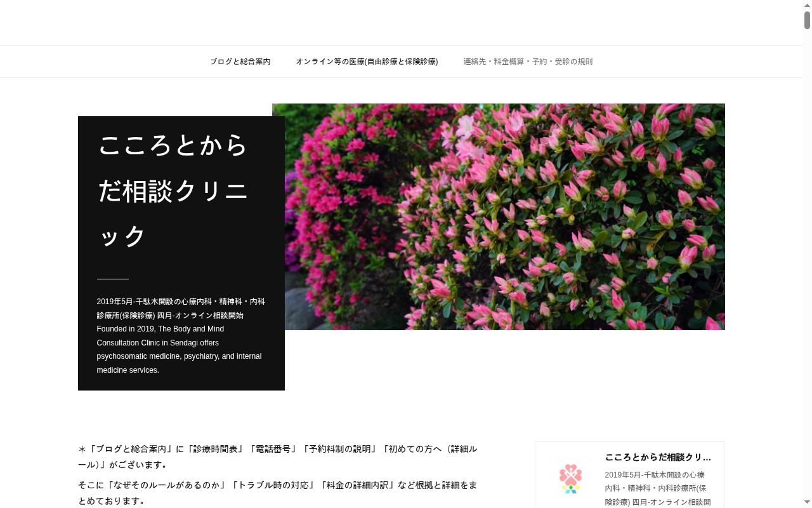
Task: Open オンライン等の医療(自由診療と保険診療) menu item
Action: pyautogui.click(x=367, y=62)
